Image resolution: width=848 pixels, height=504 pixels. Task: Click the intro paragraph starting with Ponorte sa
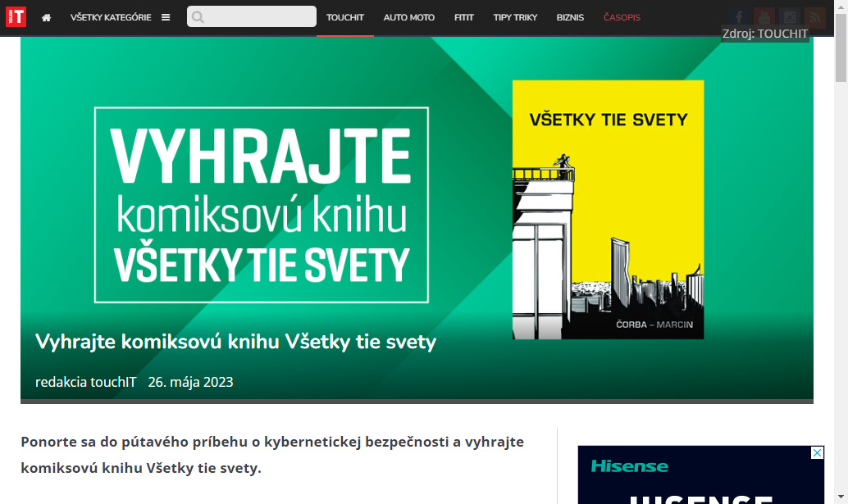click(272, 455)
